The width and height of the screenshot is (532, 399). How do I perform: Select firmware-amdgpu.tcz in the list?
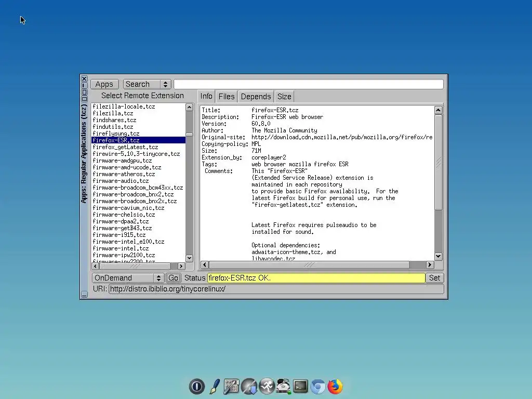[138, 161]
